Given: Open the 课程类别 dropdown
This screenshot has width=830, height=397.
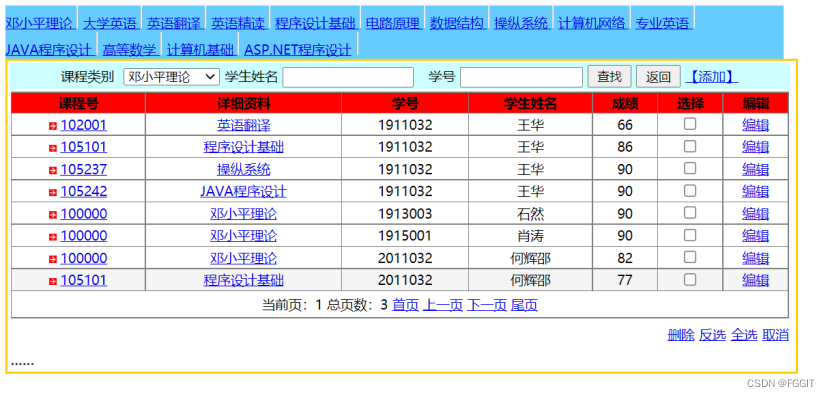Looking at the screenshot, I should (172, 77).
